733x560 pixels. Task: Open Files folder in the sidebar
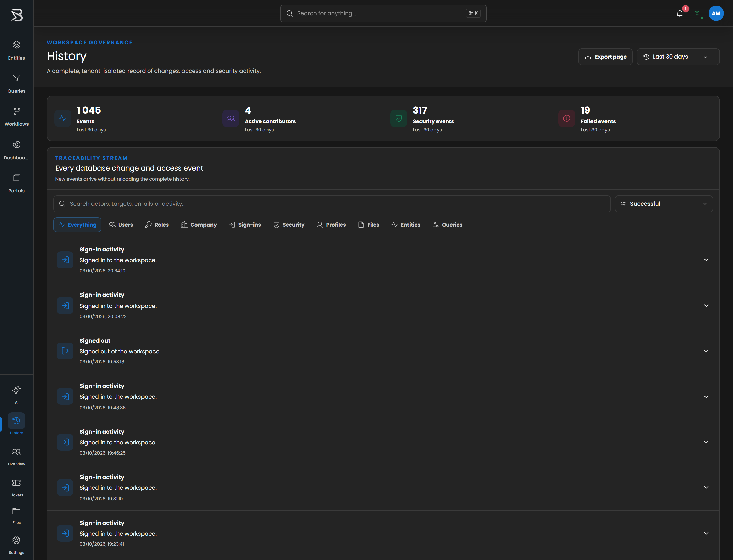pos(16,516)
